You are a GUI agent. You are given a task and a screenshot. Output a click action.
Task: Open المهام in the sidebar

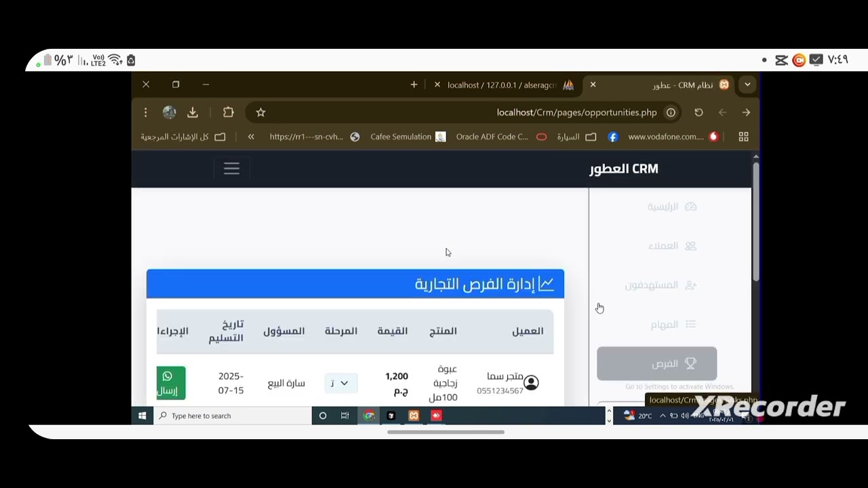point(673,325)
